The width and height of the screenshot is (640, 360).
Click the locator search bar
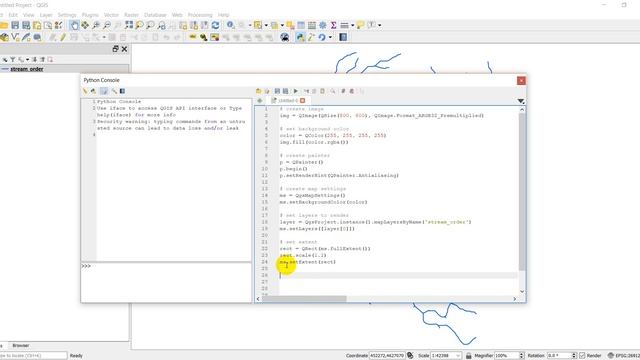point(33,356)
